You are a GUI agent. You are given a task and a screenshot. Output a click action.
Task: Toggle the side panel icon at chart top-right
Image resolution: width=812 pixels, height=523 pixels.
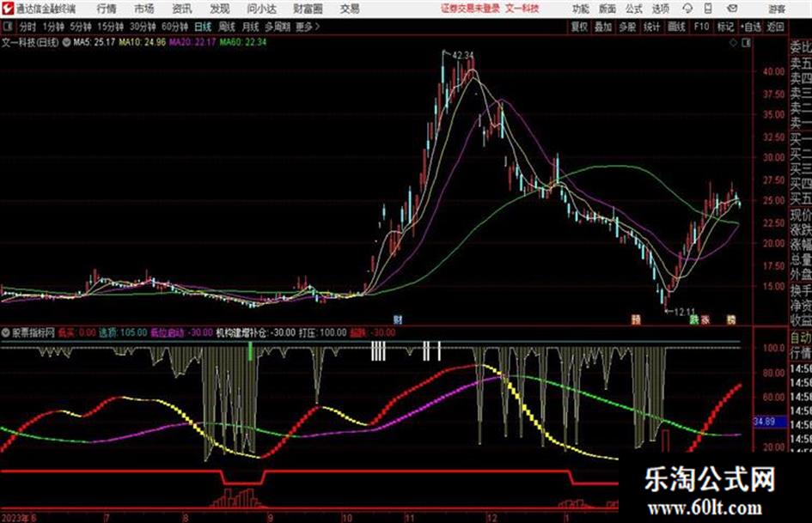746,43
